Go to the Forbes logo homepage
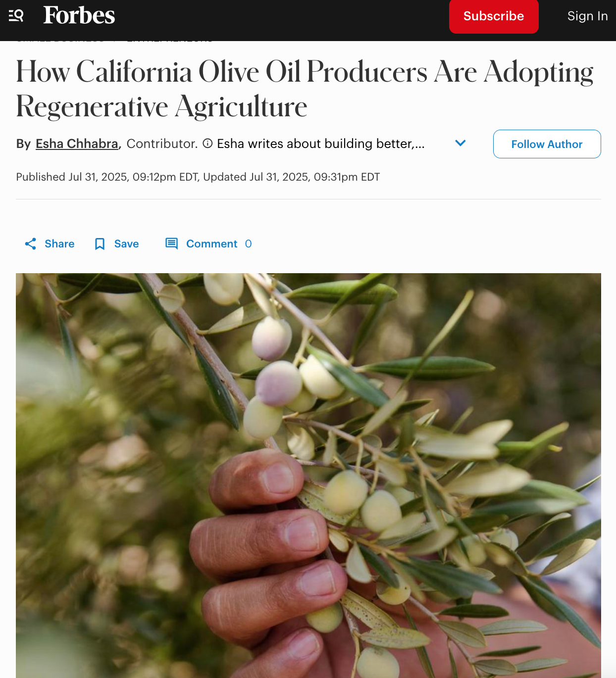616x678 pixels. click(x=79, y=15)
